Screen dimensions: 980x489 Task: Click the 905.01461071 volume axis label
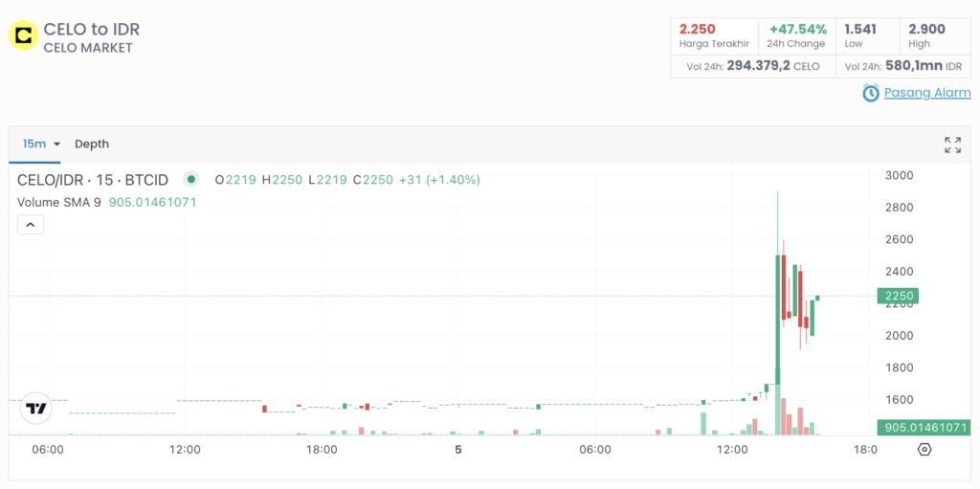[x=924, y=428]
